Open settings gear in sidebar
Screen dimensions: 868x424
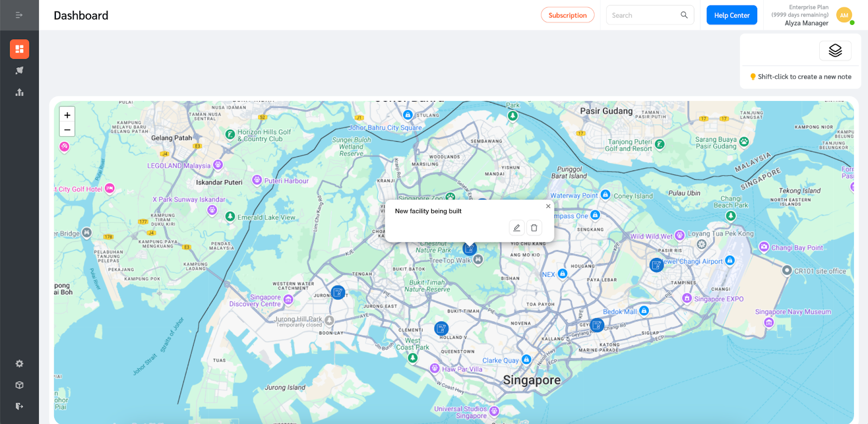pyautogui.click(x=20, y=364)
